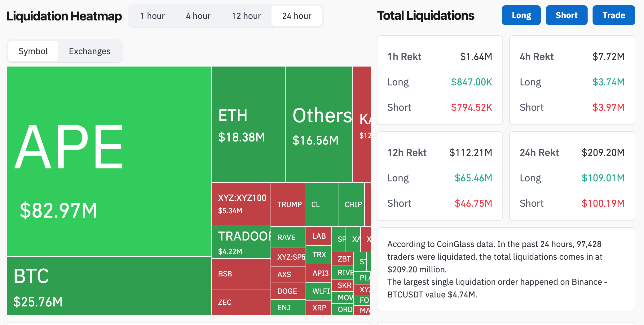
Task: Click the APE tile in heatmap
Action: click(x=109, y=161)
